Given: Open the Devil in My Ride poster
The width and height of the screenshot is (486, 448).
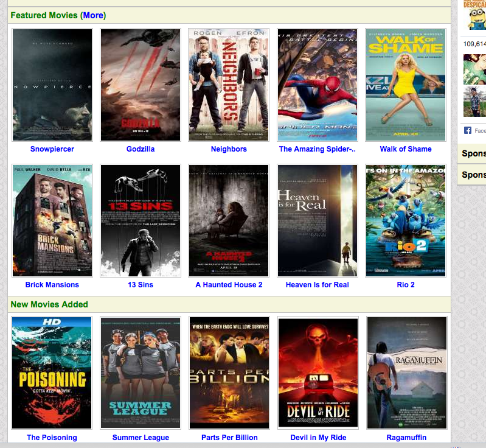Looking at the screenshot, I should click(x=318, y=373).
